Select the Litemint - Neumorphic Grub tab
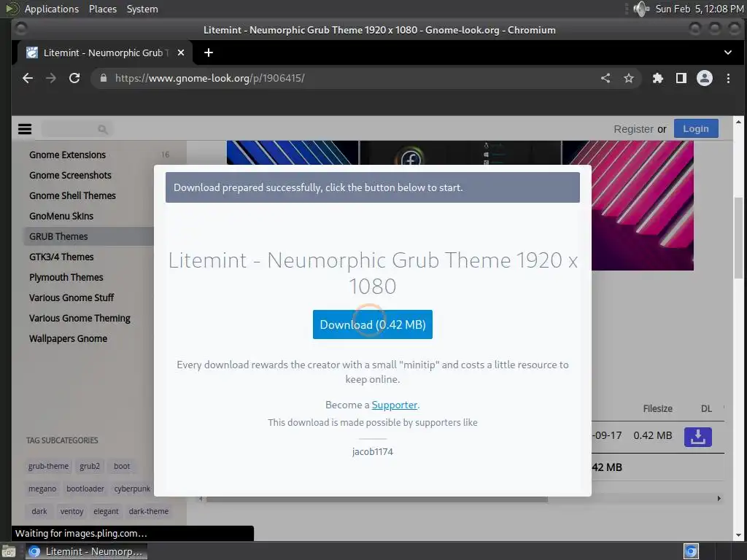This screenshot has width=747, height=560. [104, 52]
